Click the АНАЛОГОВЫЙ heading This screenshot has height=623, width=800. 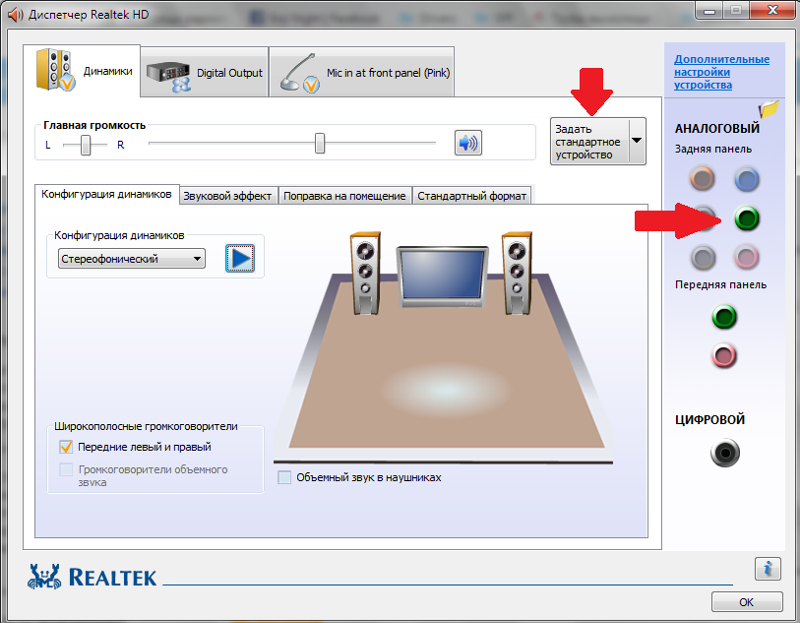click(x=717, y=129)
